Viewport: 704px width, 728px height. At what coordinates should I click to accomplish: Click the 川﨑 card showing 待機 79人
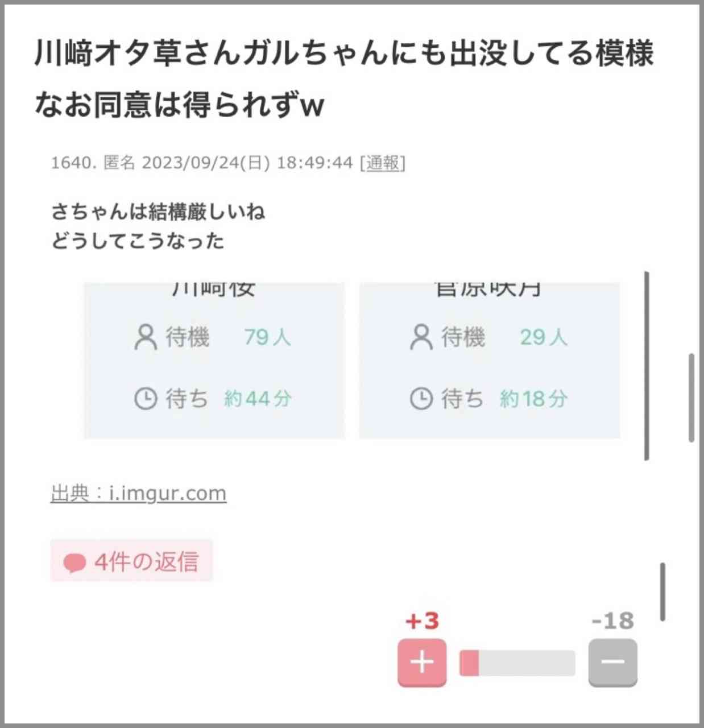(x=214, y=361)
